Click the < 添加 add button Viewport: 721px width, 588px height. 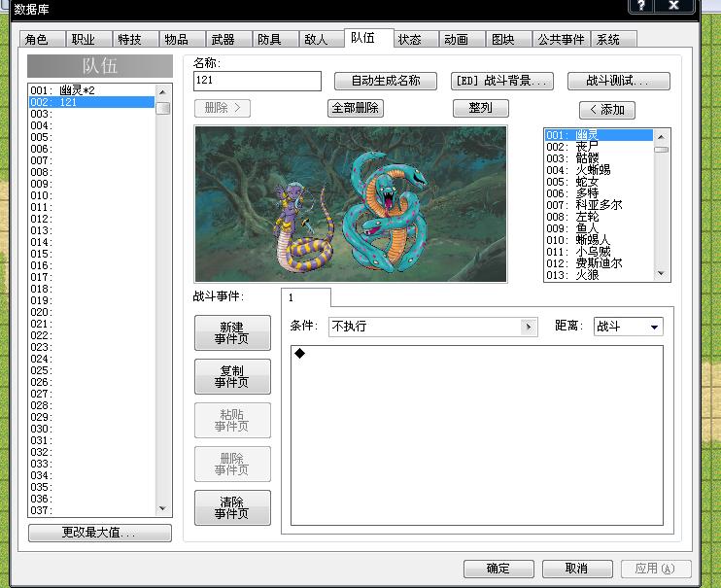click(x=607, y=110)
